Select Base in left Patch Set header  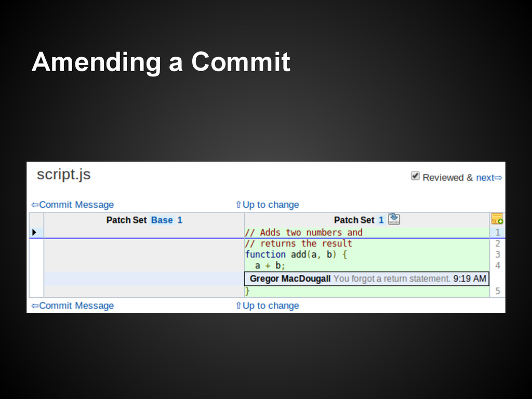coord(162,220)
